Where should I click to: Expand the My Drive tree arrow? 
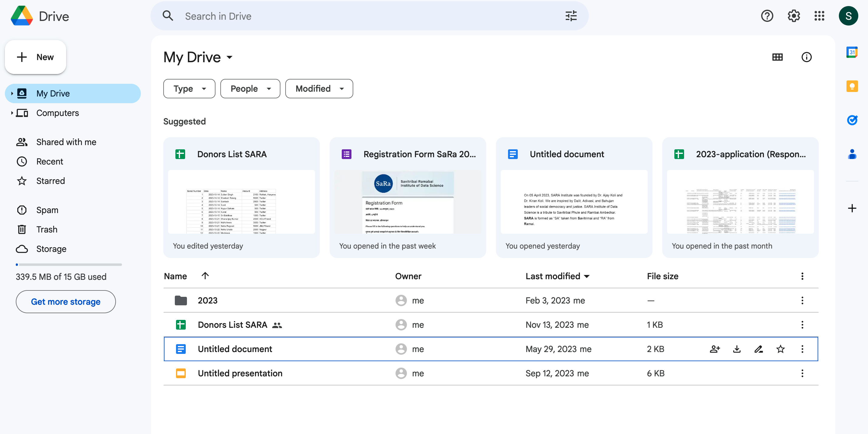pos(12,93)
